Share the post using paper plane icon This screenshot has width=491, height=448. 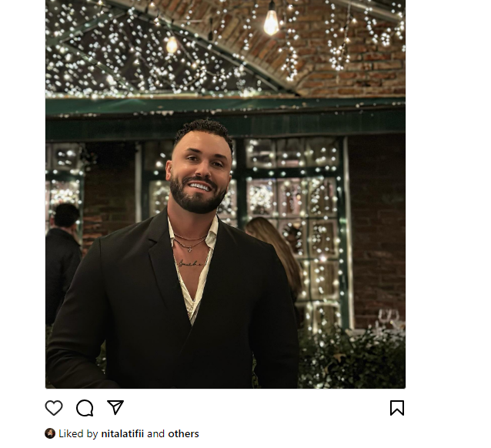click(115, 407)
